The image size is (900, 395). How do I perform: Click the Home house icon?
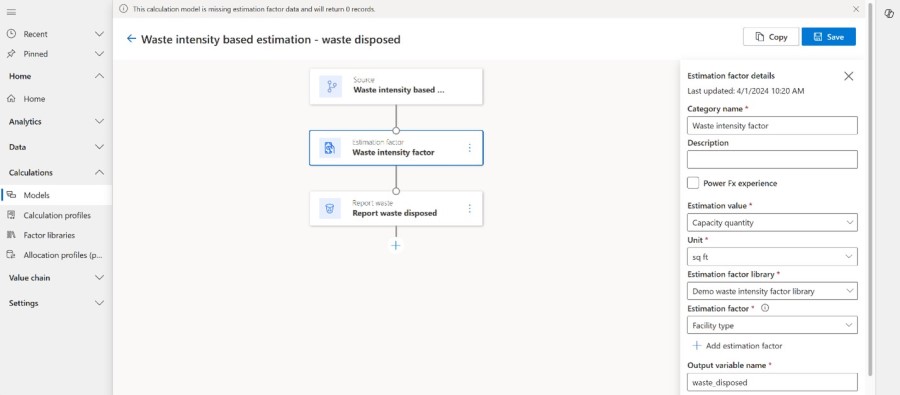[x=11, y=99]
